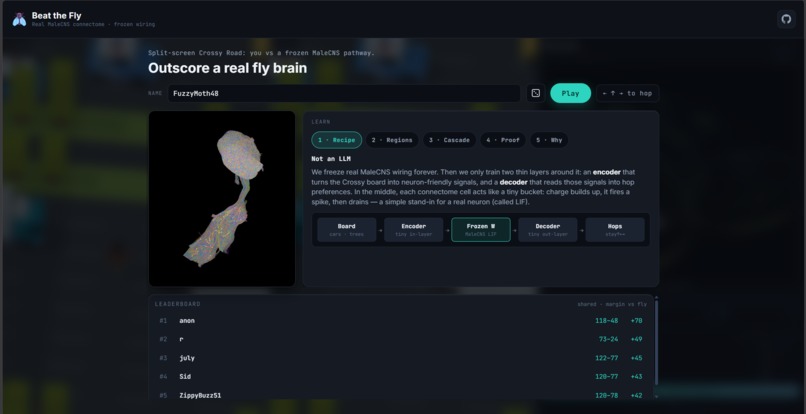Click the '73-24' score
The width and height of the screenshot is (806, 414).
608,339
